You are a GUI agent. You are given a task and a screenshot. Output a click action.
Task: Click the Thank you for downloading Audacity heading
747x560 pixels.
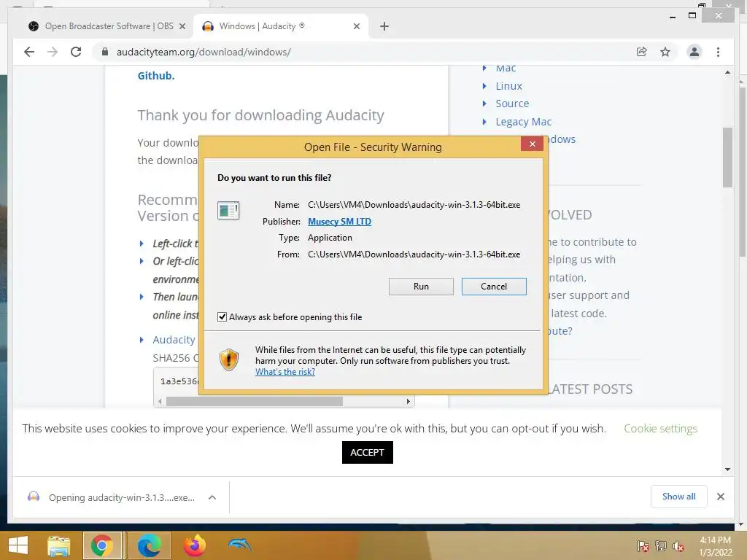[x=260, y=115]
